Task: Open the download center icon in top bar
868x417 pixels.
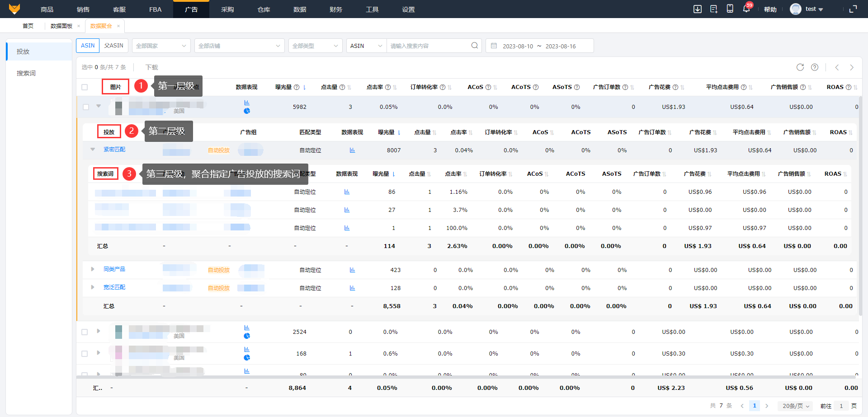Action: point(698,9)
